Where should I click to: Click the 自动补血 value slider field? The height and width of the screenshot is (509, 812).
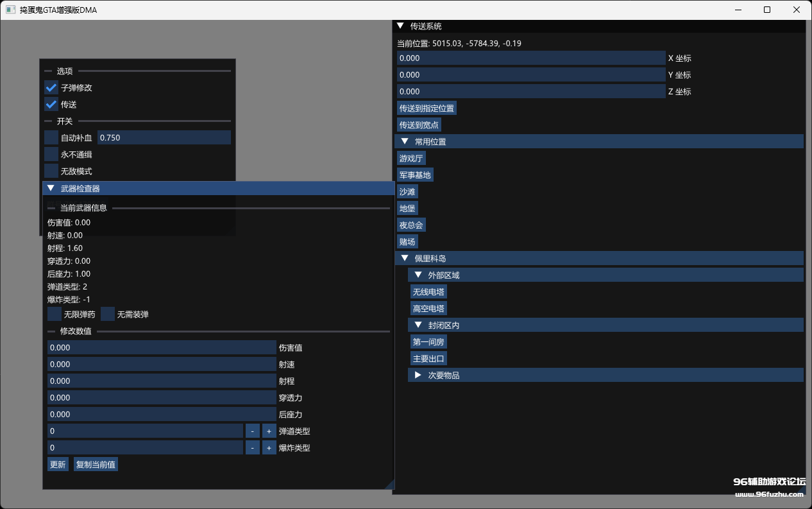click(164, 137)
